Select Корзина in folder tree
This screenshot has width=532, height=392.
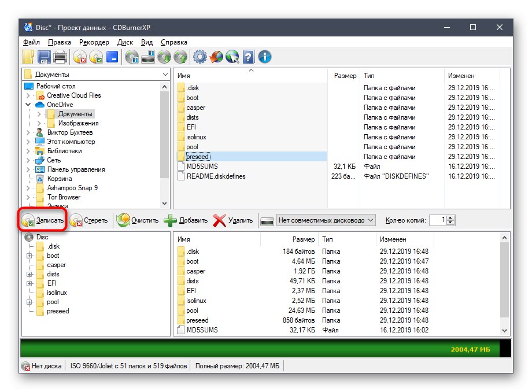[x=60, y=179]
